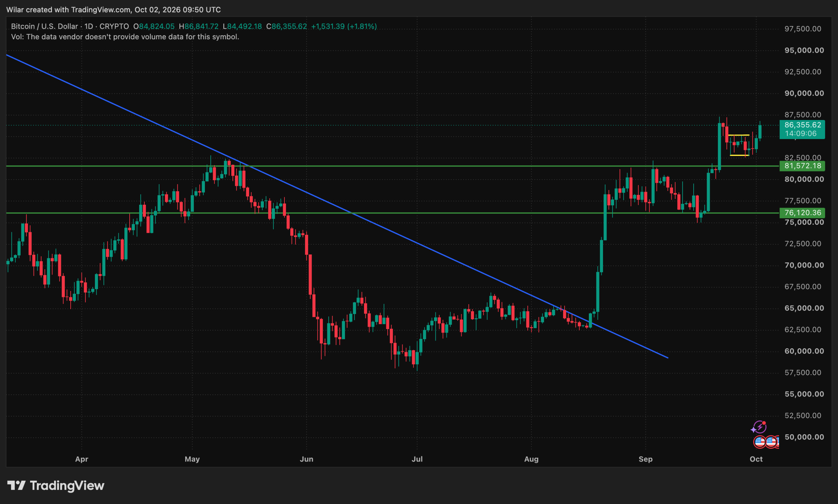This screenshot has width=838, height=504.
Task: Click the open value 84,824.05
Action: pyautogui.click(x=157, y=26)
